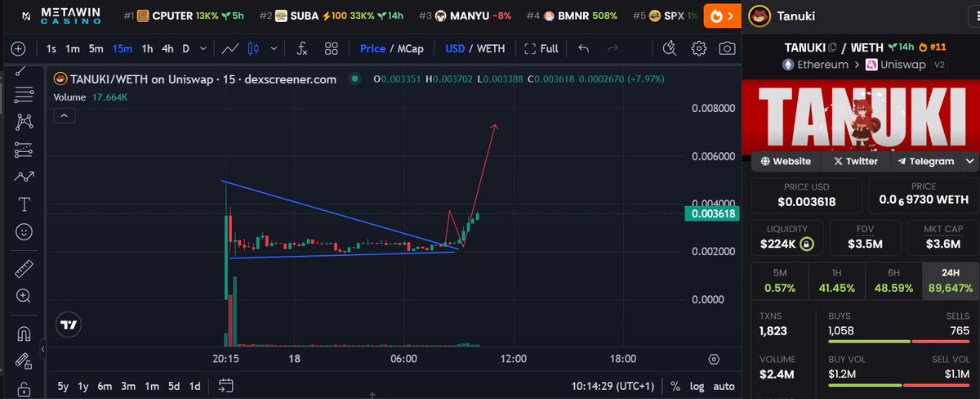Switch quote currency to USD
980x399 pixels.
455,48
